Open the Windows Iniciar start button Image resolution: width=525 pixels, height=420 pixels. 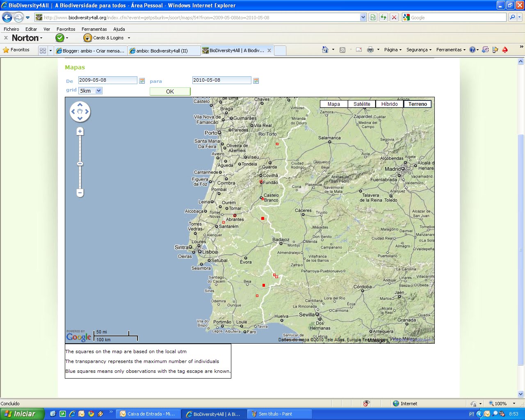[22, 414]
